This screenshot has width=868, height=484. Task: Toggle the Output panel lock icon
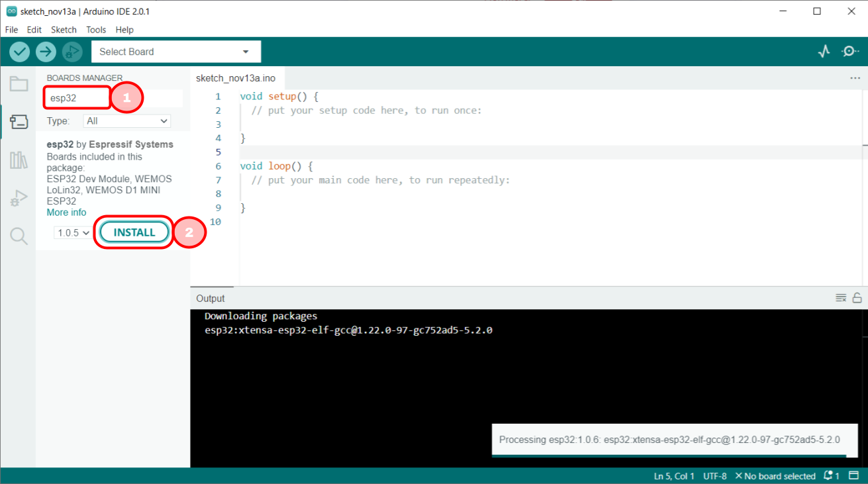click(x=858, y=298)
